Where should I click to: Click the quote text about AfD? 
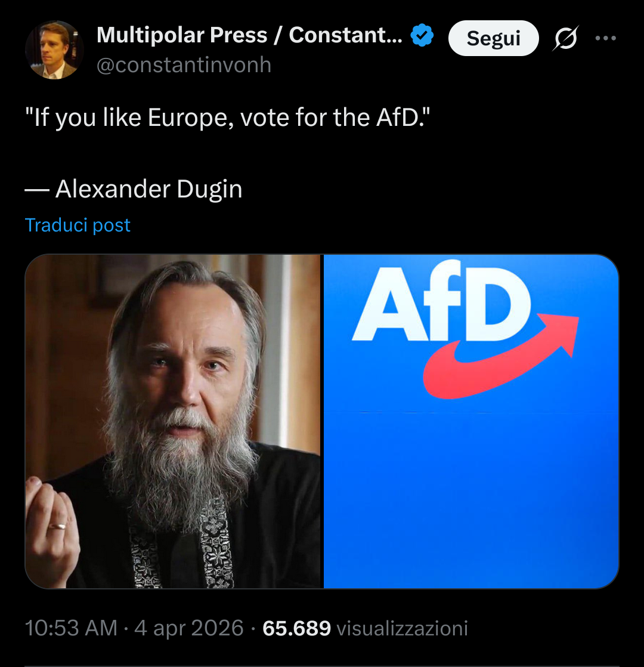(227, 118)
